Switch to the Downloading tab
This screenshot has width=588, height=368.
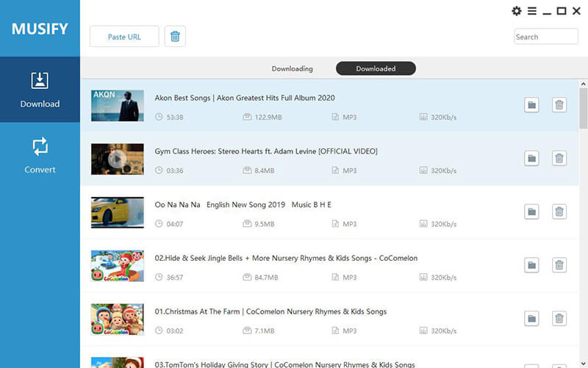[x=292, y=68]
